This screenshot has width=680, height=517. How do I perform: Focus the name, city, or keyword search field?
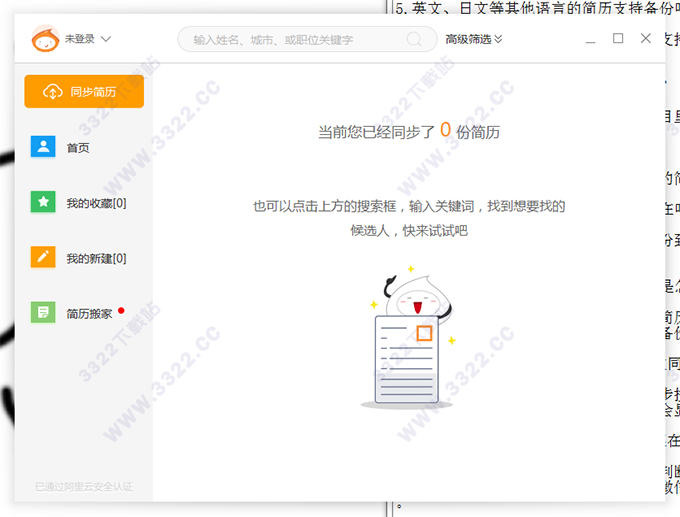[307, 39]
